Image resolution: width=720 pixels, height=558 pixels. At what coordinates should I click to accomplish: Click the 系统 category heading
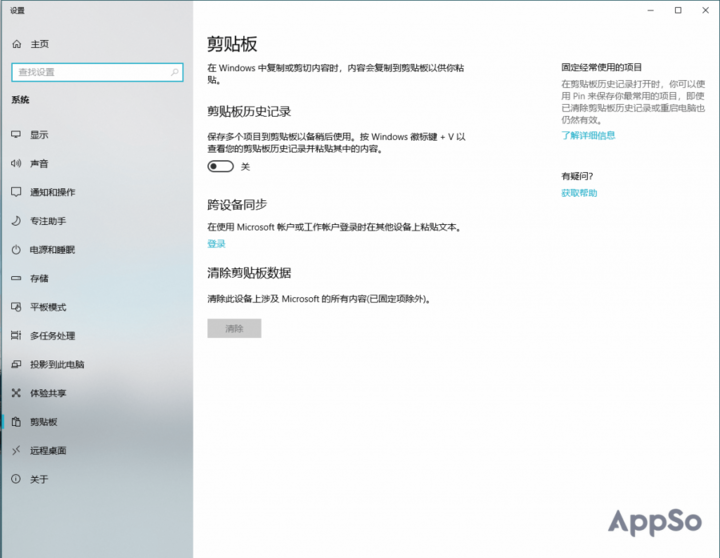(x=20, y=100)
